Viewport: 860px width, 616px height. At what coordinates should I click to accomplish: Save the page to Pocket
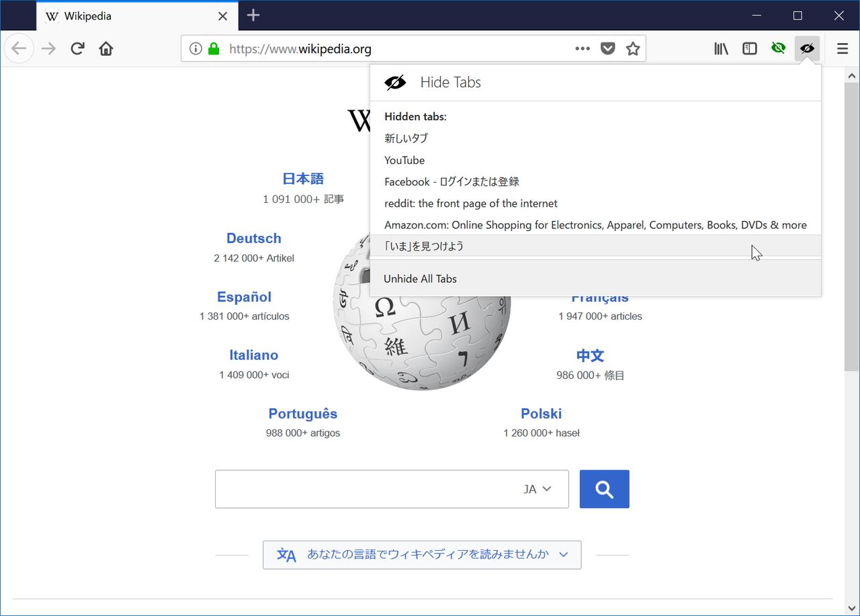[607, 48]
